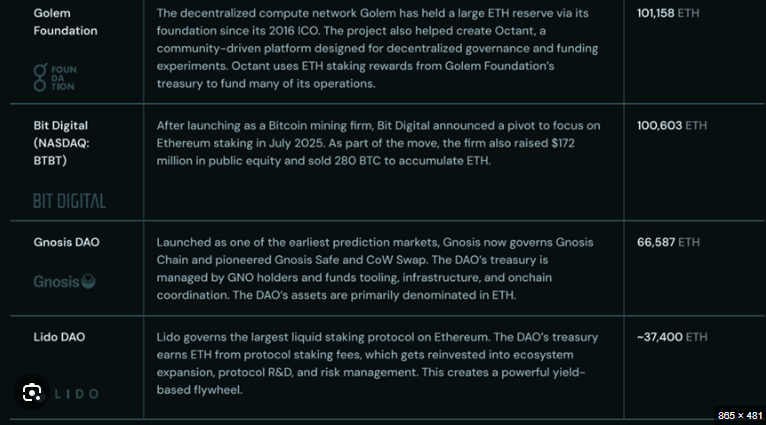Image resolution: width=766 pixels, height=425 pixels.
Task: Select the Bit Digital (NASDAQ: BTBT) heading
Action: pyautogui.click(x=62, y=143)
